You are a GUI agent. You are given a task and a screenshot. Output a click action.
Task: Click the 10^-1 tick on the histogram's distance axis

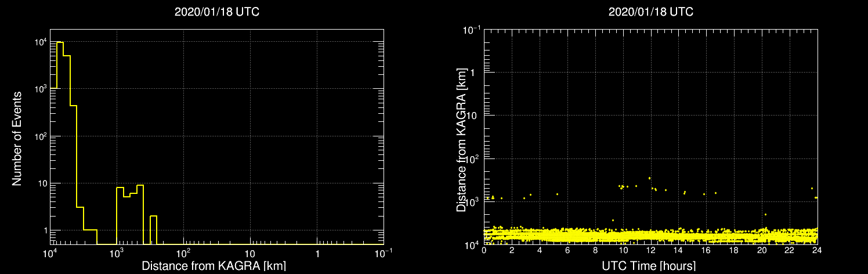coord(384,253)
